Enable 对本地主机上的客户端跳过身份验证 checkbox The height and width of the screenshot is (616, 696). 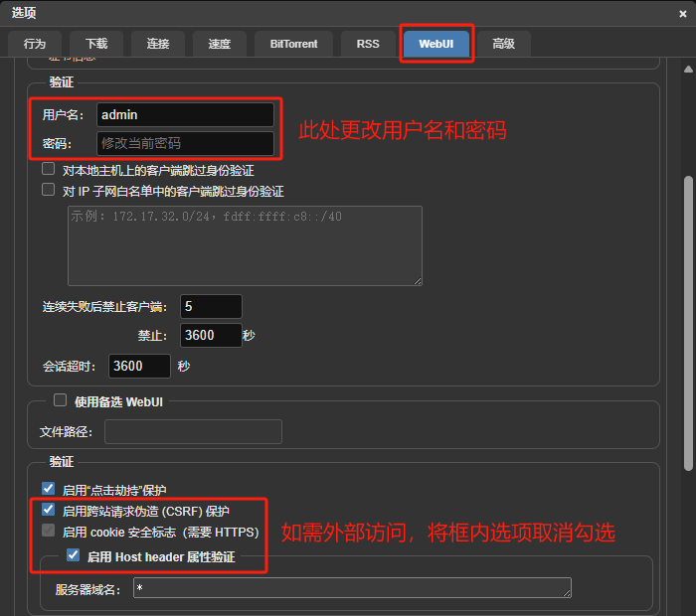pos(48,169)
